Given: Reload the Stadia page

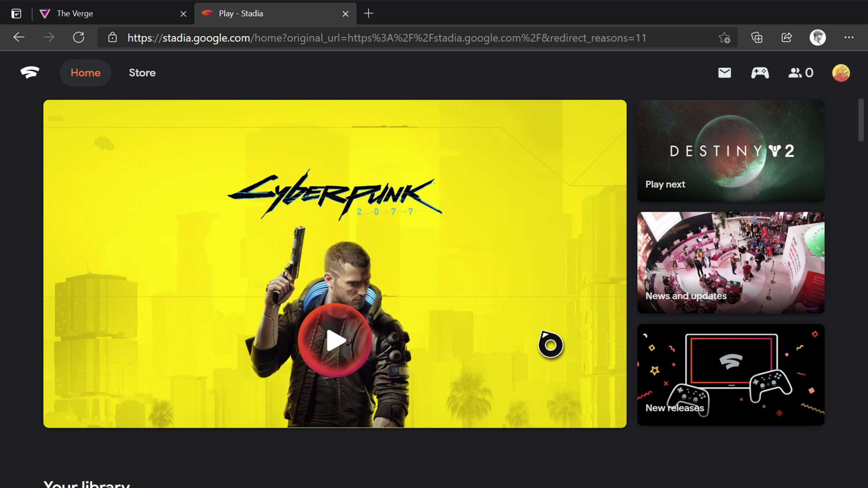Looking at the screenshot, I should point(79,37).
